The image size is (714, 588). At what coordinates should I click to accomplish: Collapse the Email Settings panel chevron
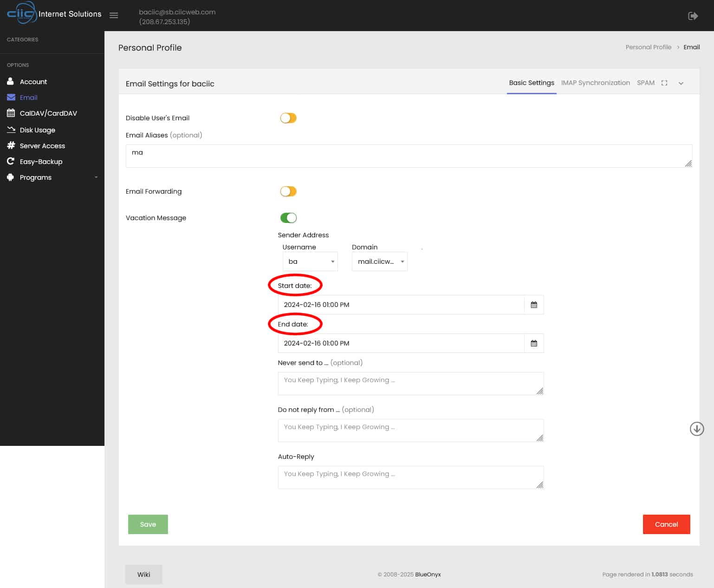[x=681, y=83]
